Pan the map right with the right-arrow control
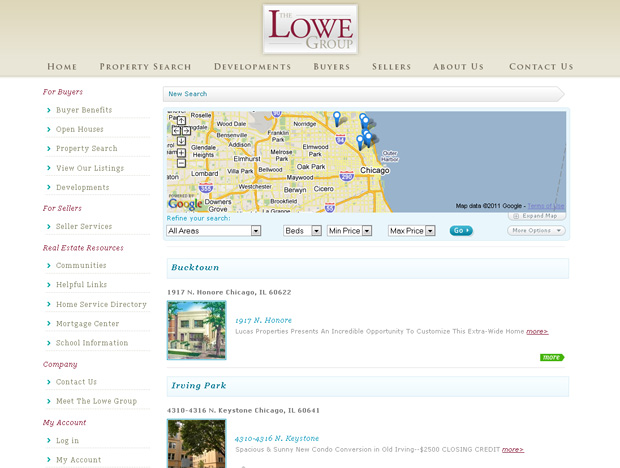This screenshot has width=620, height=468. click(x=186, y=130)
